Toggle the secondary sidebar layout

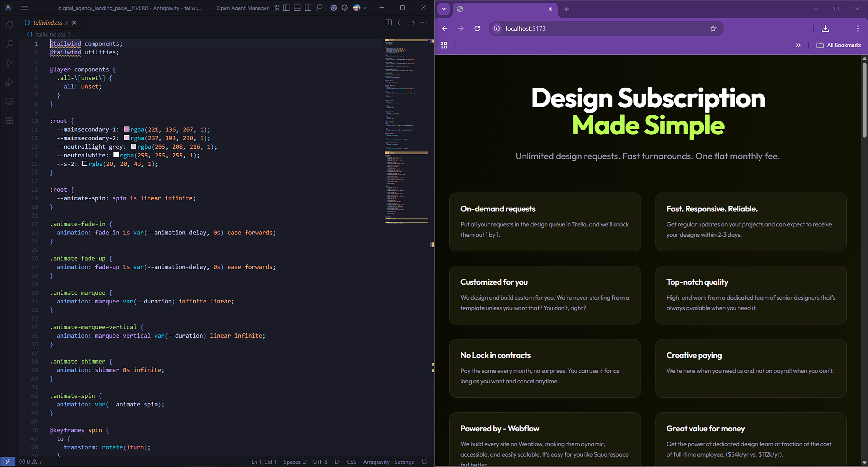coord(308,8)
